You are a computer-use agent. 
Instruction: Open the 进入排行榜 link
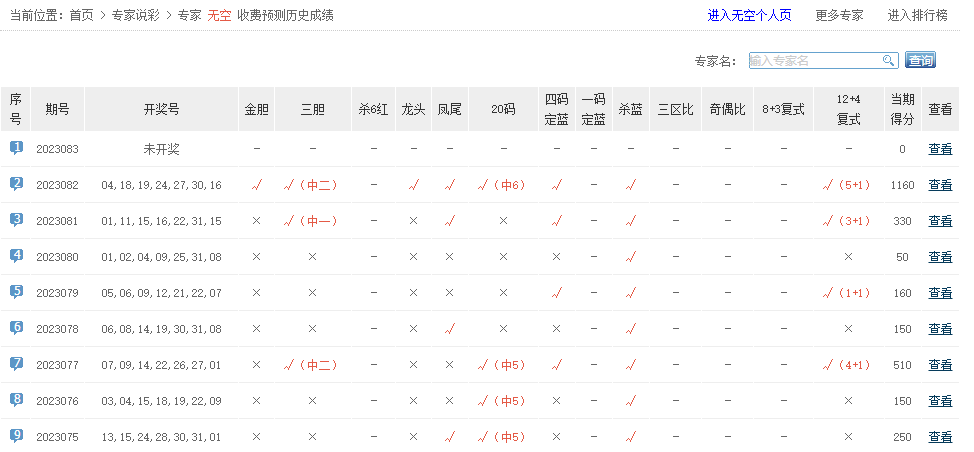coord(917,15)
